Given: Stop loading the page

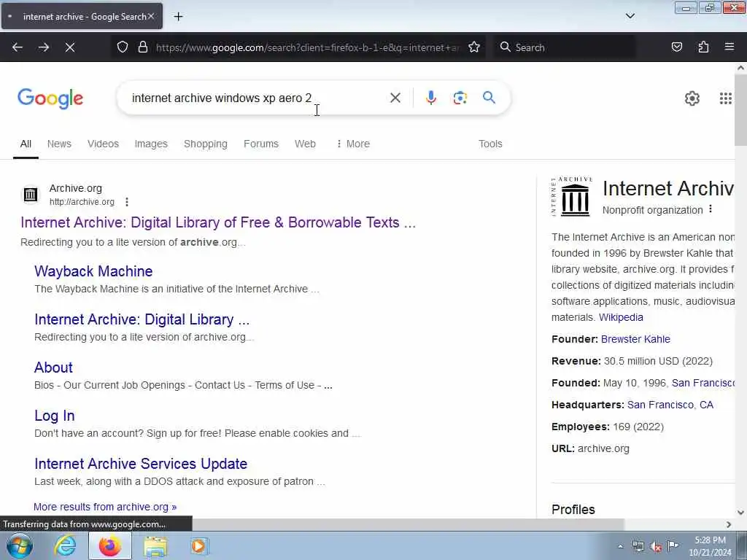Looking at the screenshot, I should [69, 47].
